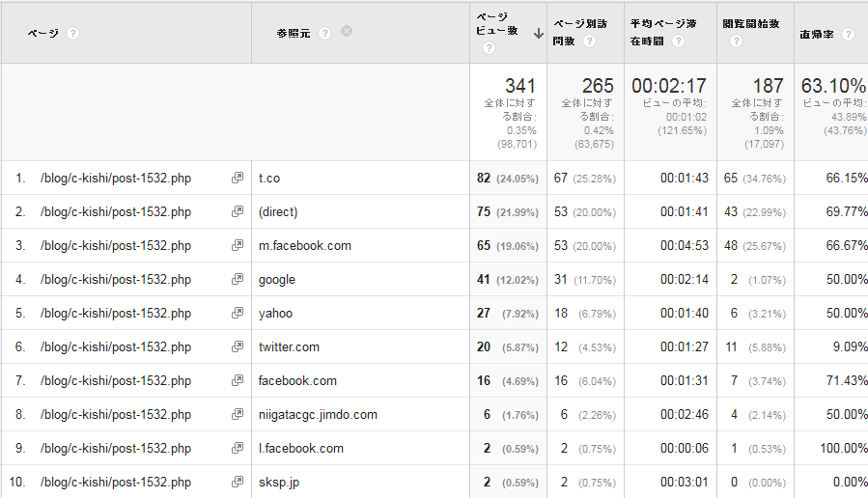The image size is (868, 498).
Task: Click the help icon next to ページ header
Action: coord(73,33)
